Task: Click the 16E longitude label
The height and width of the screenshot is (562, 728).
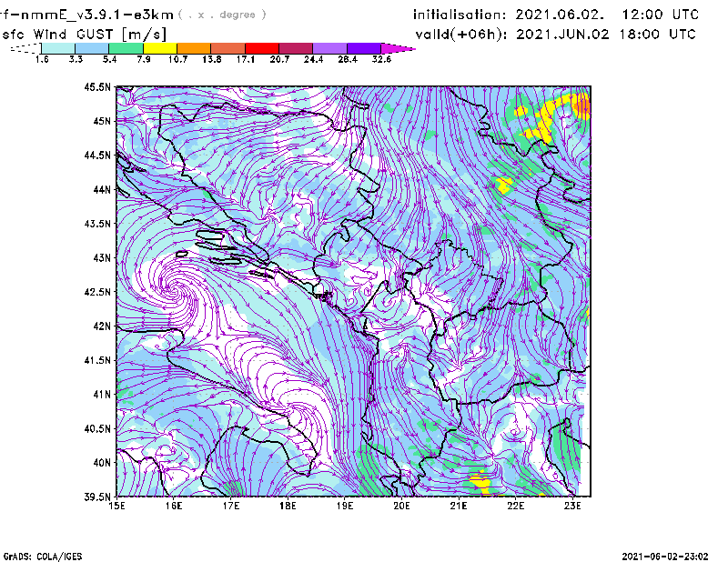Action: 174,506
